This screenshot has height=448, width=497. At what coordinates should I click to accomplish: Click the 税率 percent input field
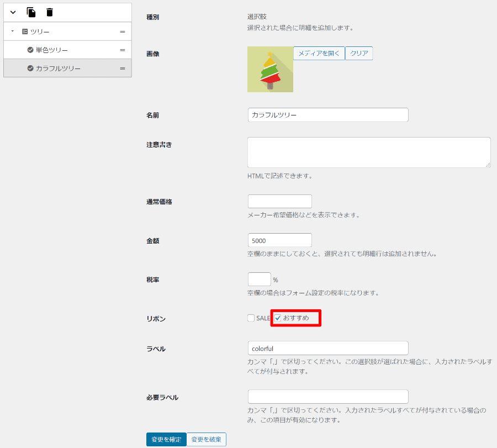click(x=260, y=280)
